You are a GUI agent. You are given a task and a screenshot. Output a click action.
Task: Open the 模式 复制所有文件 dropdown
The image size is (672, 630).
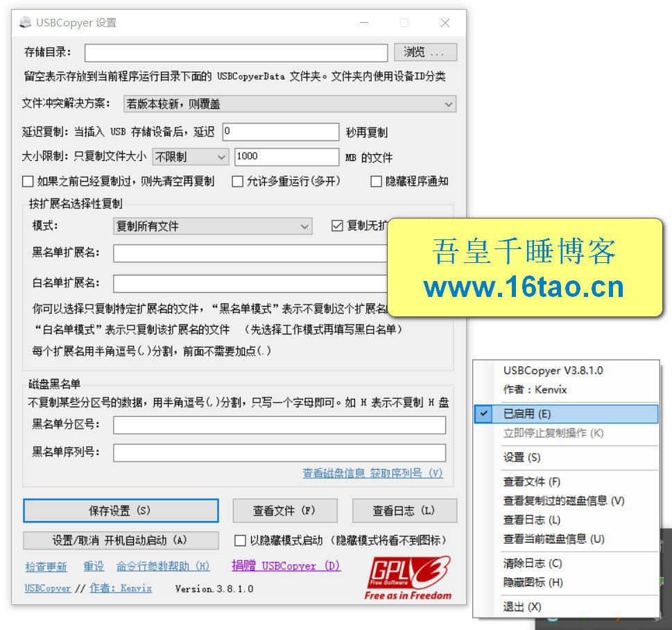[212, 226]
